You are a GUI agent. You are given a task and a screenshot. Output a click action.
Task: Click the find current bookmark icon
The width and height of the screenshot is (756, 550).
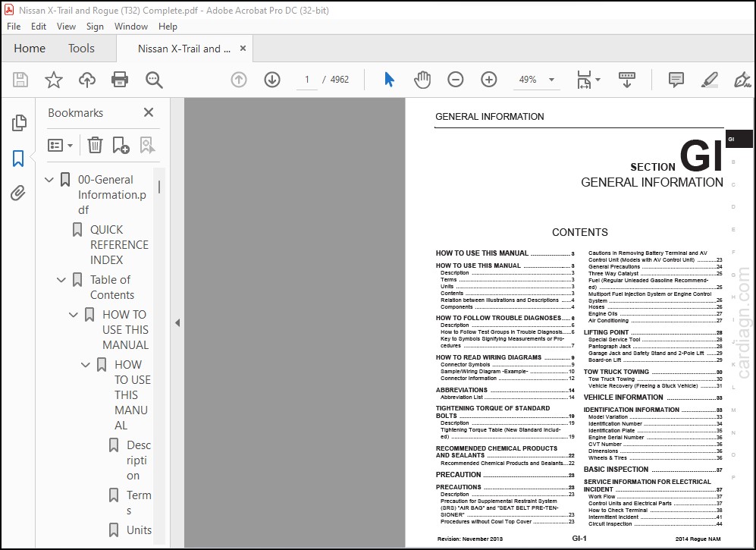coord(147,145)
